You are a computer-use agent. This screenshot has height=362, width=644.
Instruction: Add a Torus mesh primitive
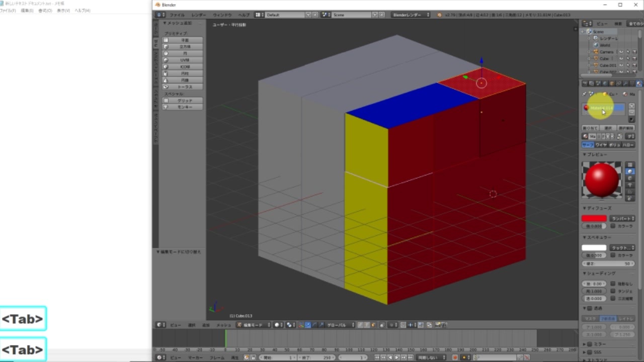click(183, 87)
